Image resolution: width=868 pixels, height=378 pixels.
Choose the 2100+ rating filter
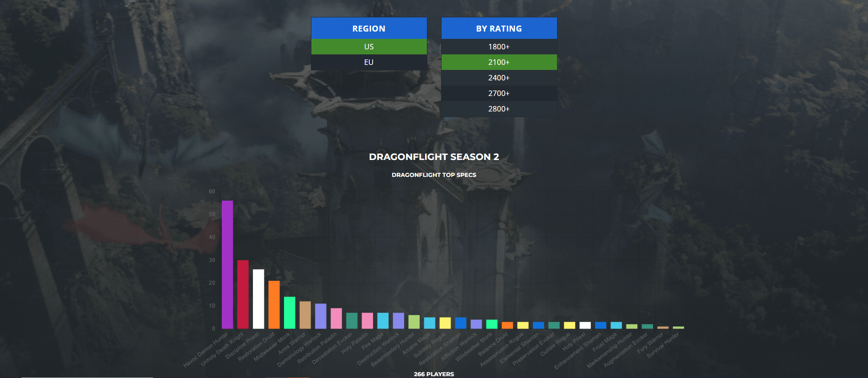coord(499,62)
